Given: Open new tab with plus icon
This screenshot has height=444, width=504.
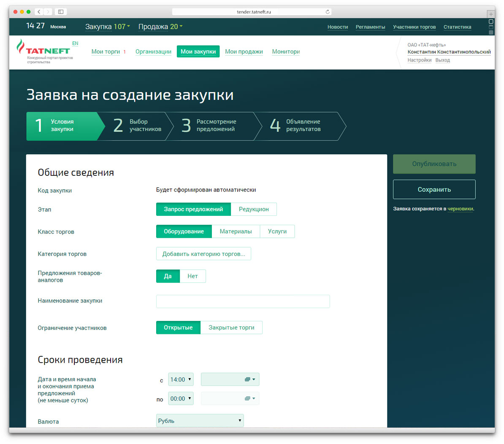Looking at the screenshot, I should coord(490,14).
